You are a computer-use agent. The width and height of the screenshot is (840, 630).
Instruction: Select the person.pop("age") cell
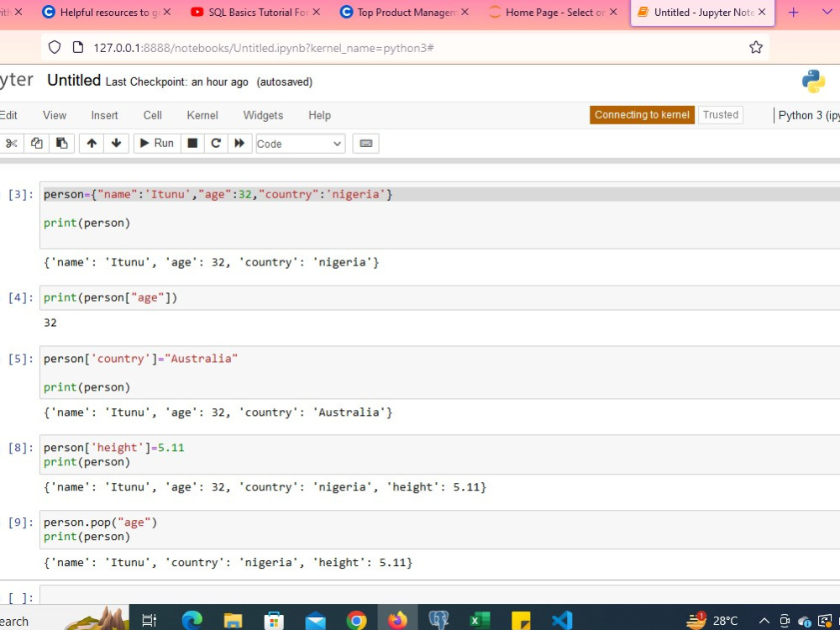(x=439, y=529)
